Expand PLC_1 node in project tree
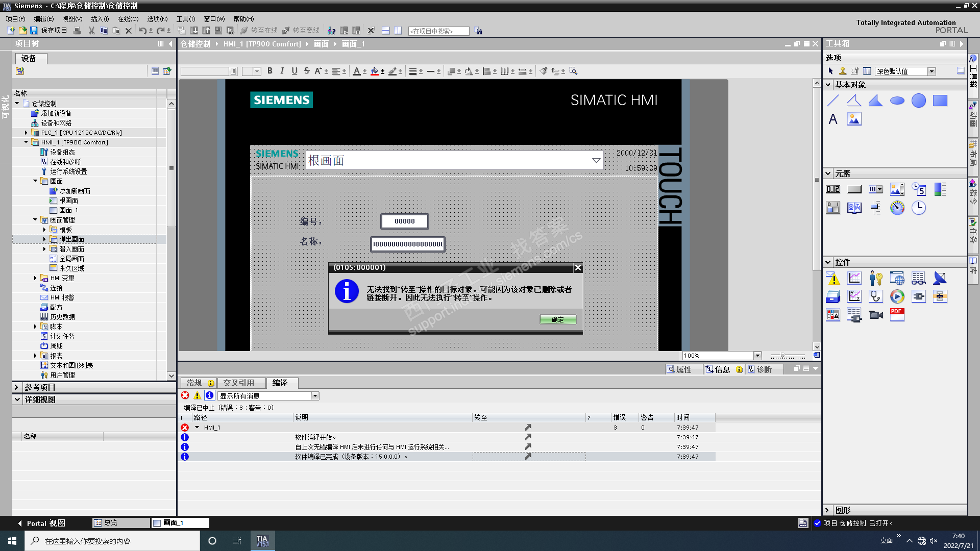Image resolution: width=980 pixels, height=551 pixels. (x=26, y=133)
